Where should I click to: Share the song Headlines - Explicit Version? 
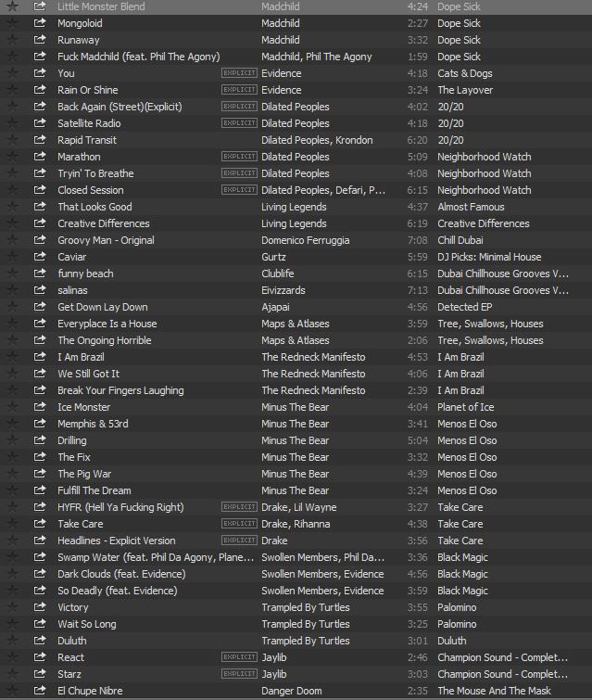click(40, 541)
